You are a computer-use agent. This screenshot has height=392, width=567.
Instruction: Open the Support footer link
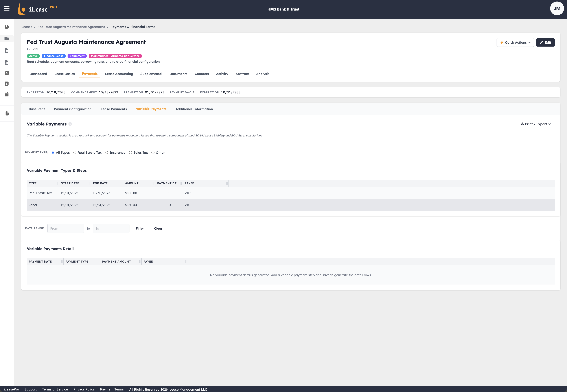point(30,389)
